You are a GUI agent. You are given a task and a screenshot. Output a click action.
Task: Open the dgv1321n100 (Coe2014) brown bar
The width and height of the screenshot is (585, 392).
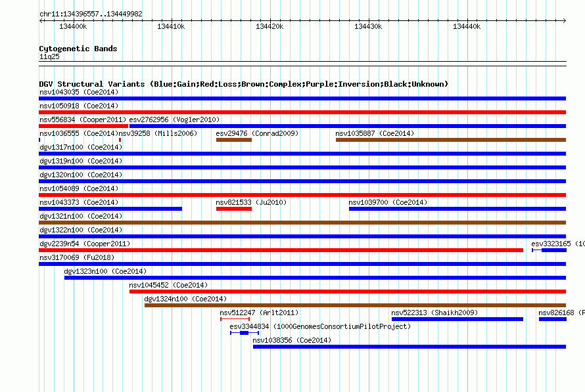[x=302, y=223]
